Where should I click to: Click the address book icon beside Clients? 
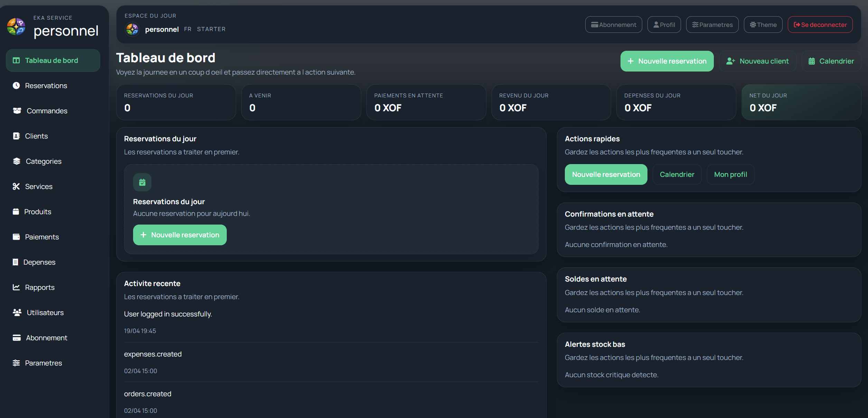coord(16,136)
